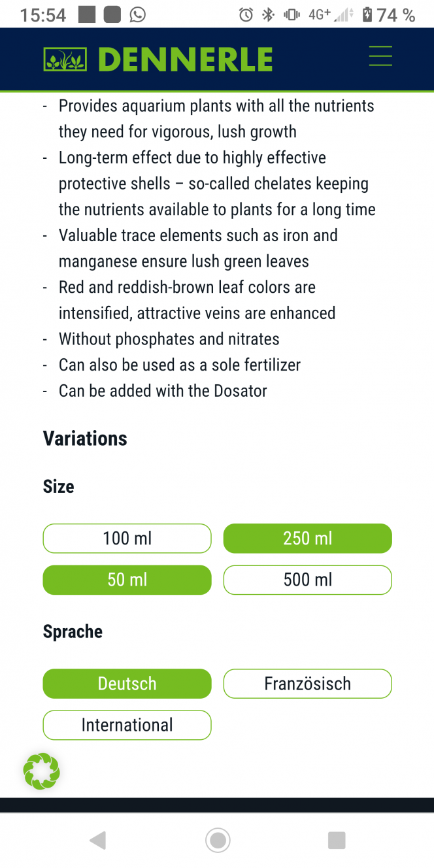Viewport: 434px width, 868px height.
Task: Tap the Dennerle plant logo icon
Action: tap(65, 59)
